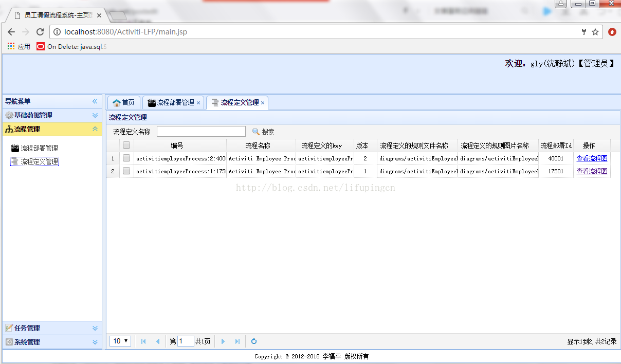Click the 流程部署Id column header

pos(556,145)
